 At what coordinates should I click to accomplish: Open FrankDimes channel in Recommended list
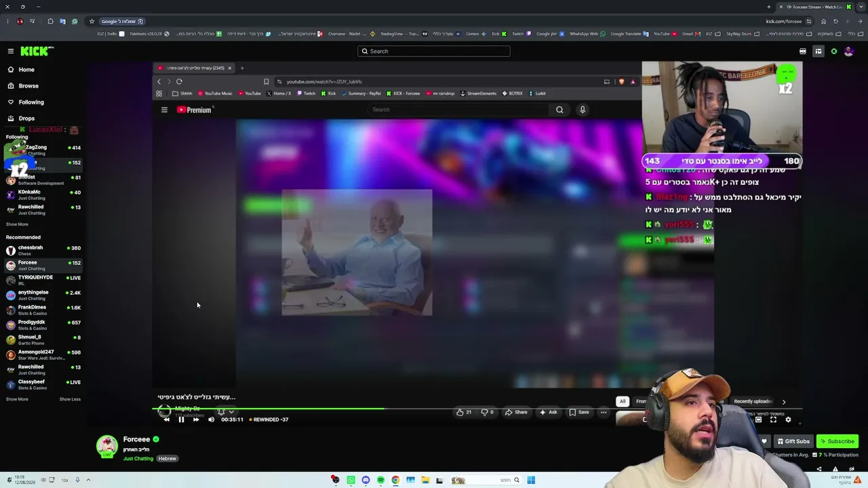(x=42, y=310)
